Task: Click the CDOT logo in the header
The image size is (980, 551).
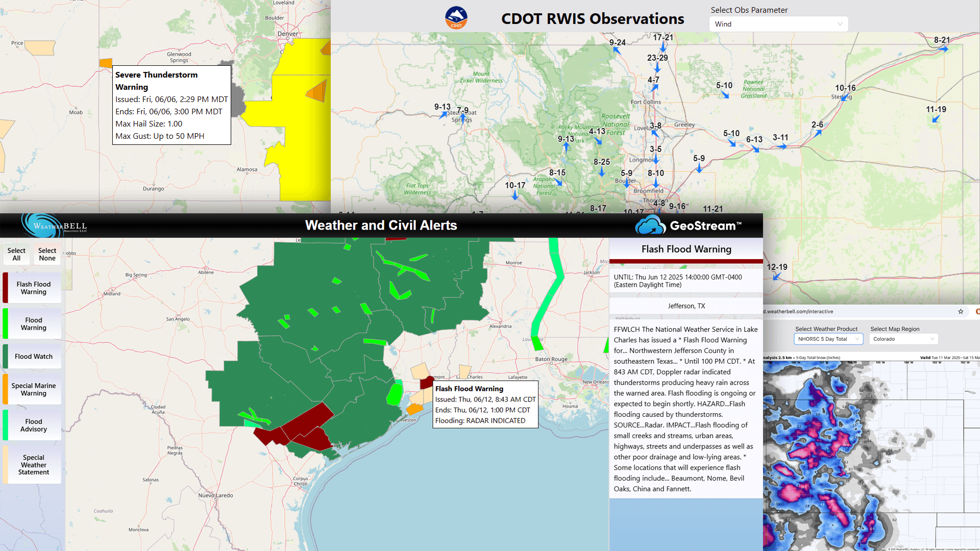Action: coord(456,18)
